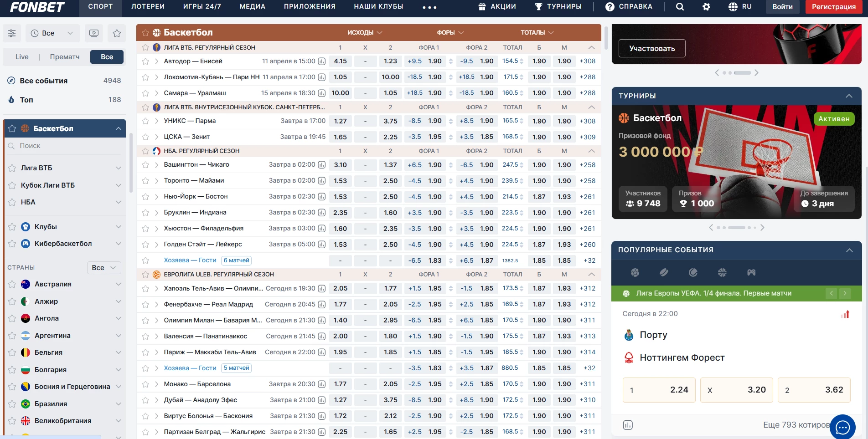Click next arrow on tournaments carousel pager
The image size is (868, 439).
pos(762,227)
